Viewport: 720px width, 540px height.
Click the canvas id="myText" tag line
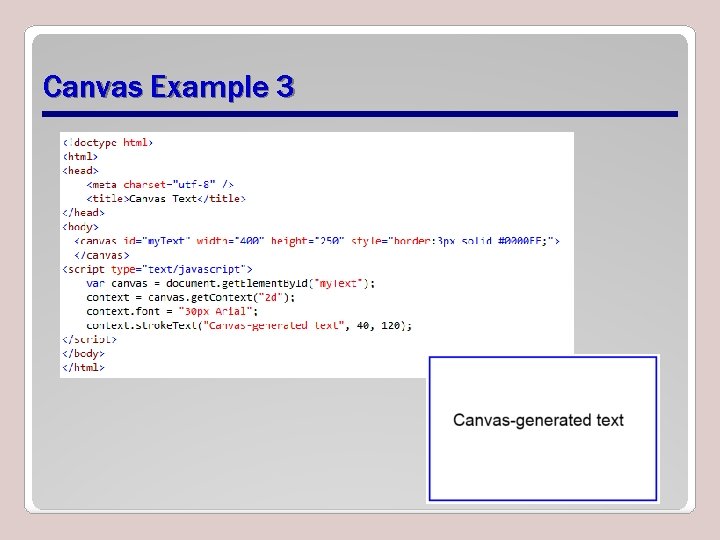coord(317,241)
